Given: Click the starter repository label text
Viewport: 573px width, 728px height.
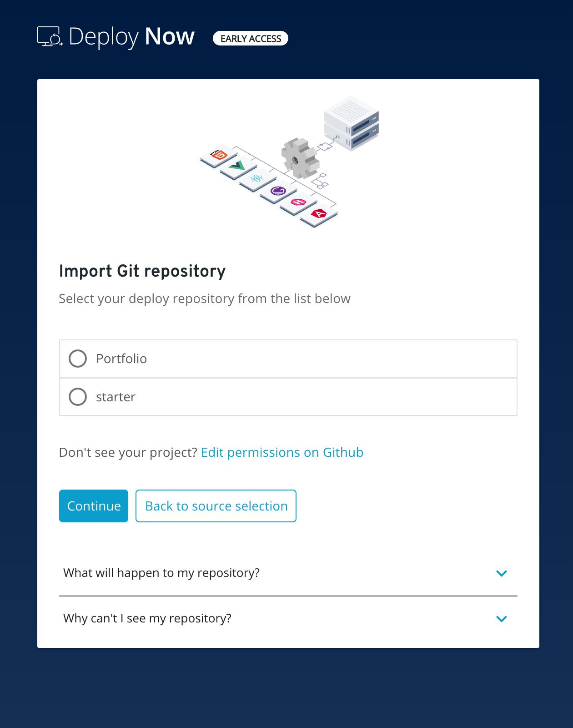Looking at the screenshot, I should [x=116, y=397].
